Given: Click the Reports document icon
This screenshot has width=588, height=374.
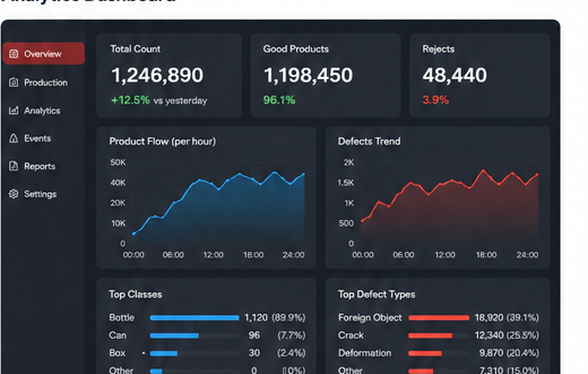Looking at the screenshot, I should pos(13,166).
